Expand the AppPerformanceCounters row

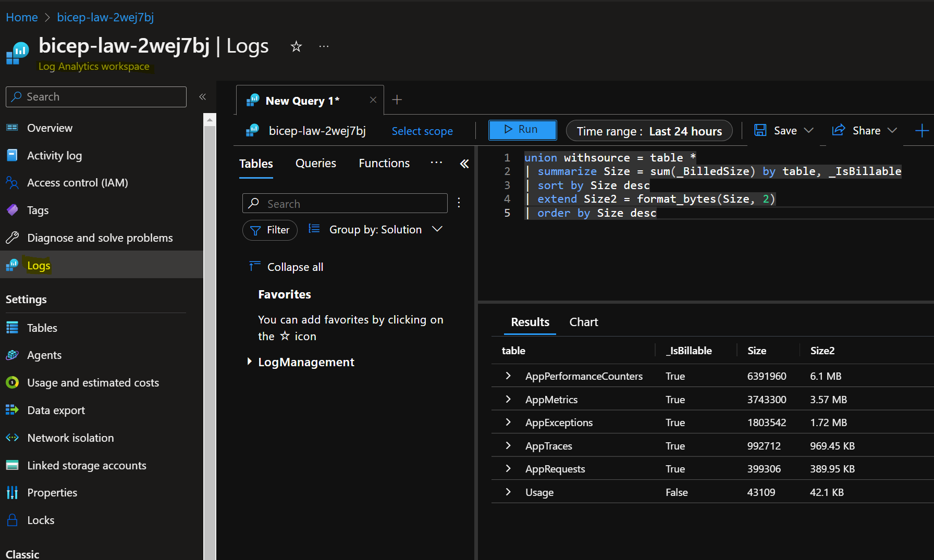coord(508,376)
